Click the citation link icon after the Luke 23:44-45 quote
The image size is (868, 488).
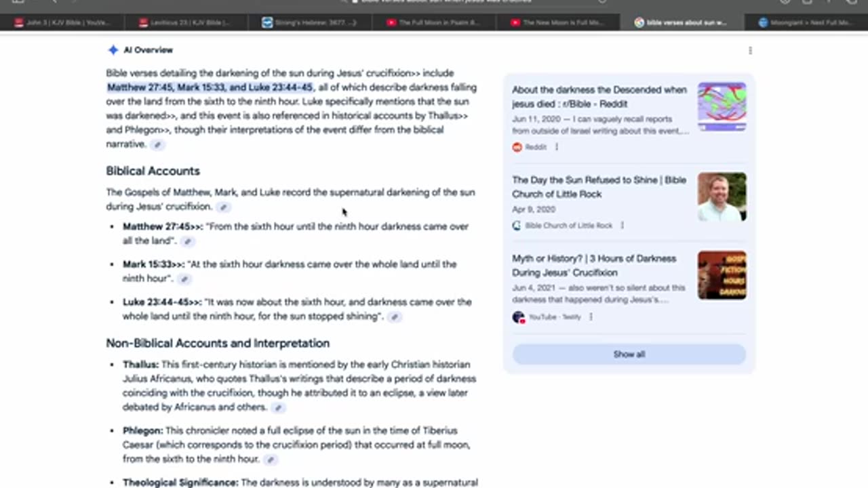click(x=395, y=317)
